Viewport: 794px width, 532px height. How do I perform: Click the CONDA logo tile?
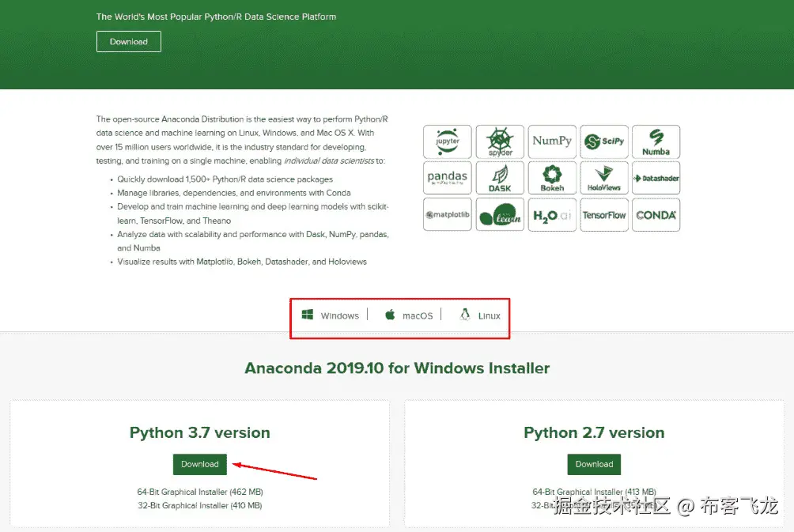(656, 215)
